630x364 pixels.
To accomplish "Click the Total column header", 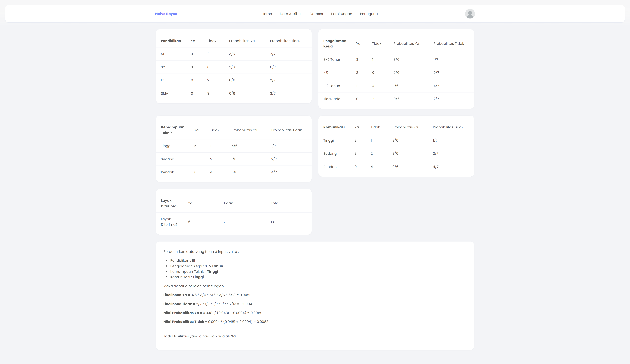I will [275, 203].
